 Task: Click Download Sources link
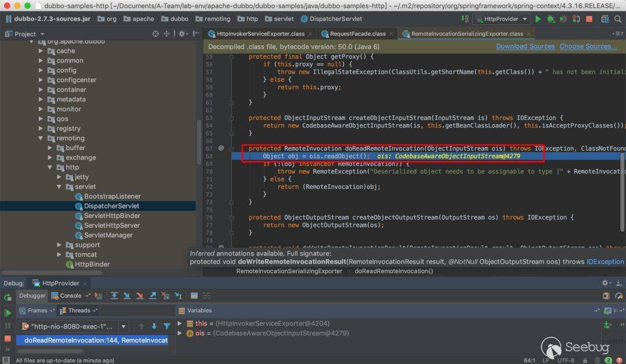[x=525, y=46]
